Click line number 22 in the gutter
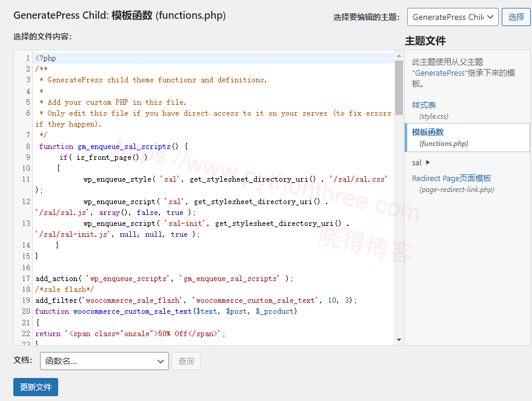Viewport: 532px width, 401px height. 26,334
